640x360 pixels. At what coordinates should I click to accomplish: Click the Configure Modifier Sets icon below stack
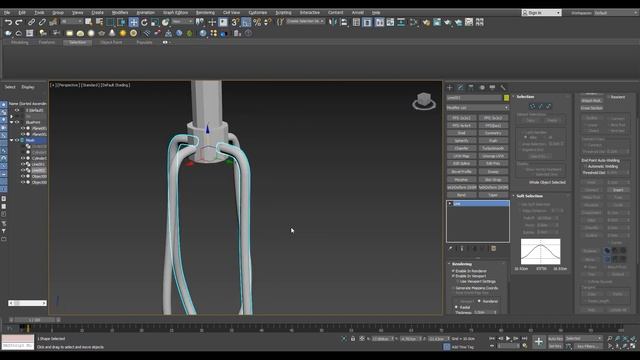tap(493, 249)
